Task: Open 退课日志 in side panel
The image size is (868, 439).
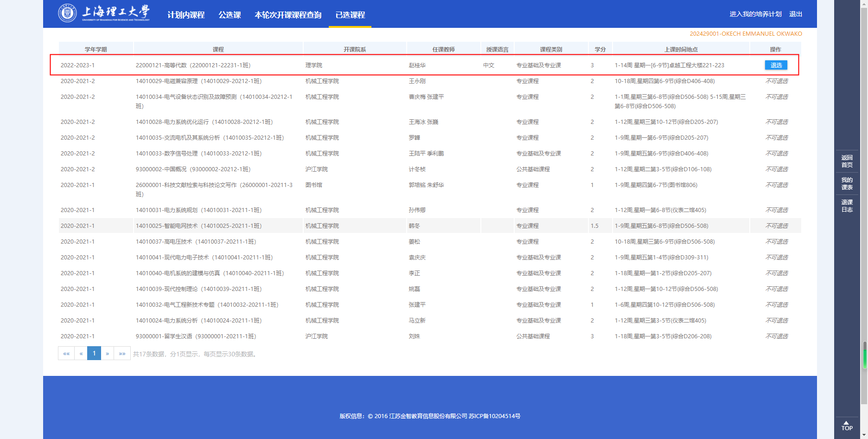Action: pos(847,206)
